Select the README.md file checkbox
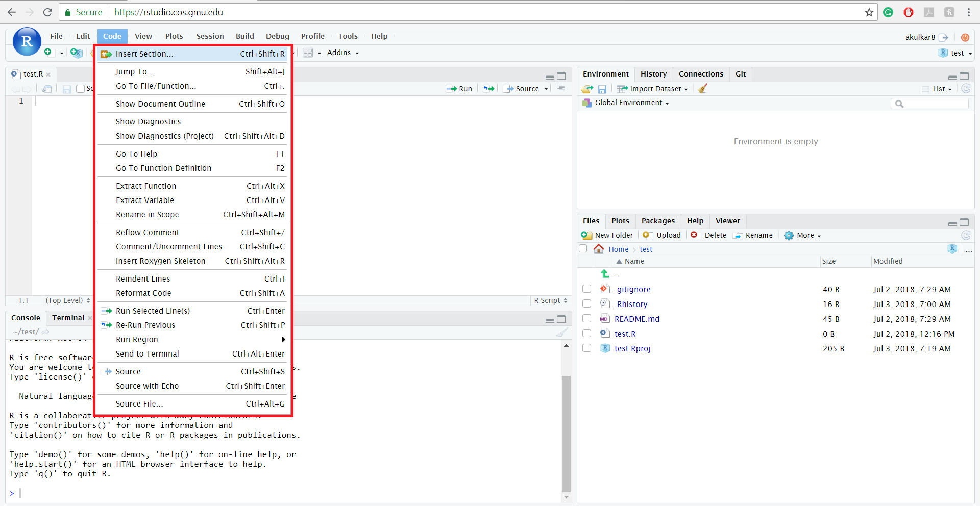Screen dimensions: 980x506 [x=587, y=319]
